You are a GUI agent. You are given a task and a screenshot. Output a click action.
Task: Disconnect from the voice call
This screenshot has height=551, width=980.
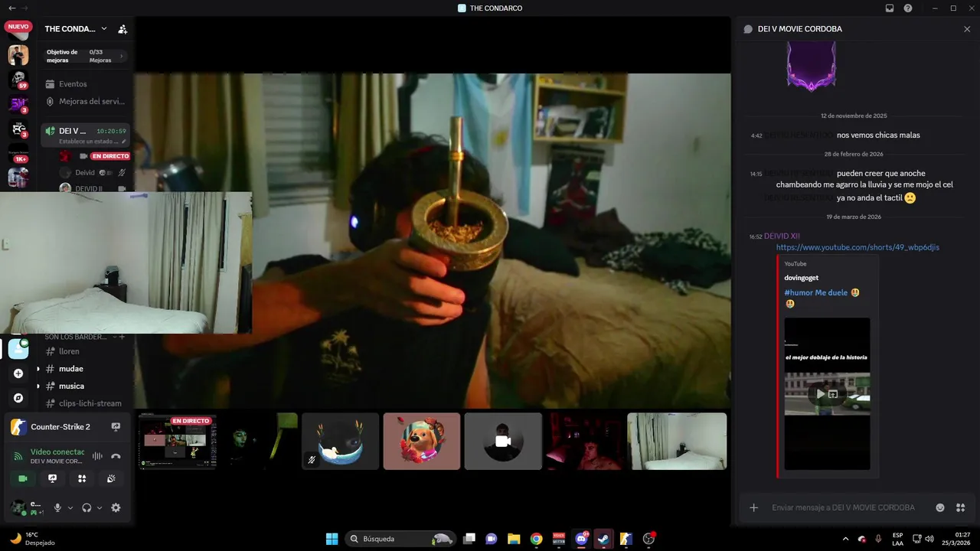tap(116, 456)
